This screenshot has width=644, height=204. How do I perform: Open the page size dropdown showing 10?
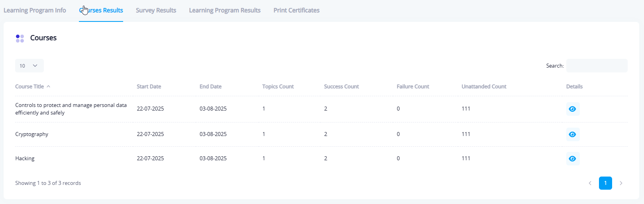tap(29, 66)
